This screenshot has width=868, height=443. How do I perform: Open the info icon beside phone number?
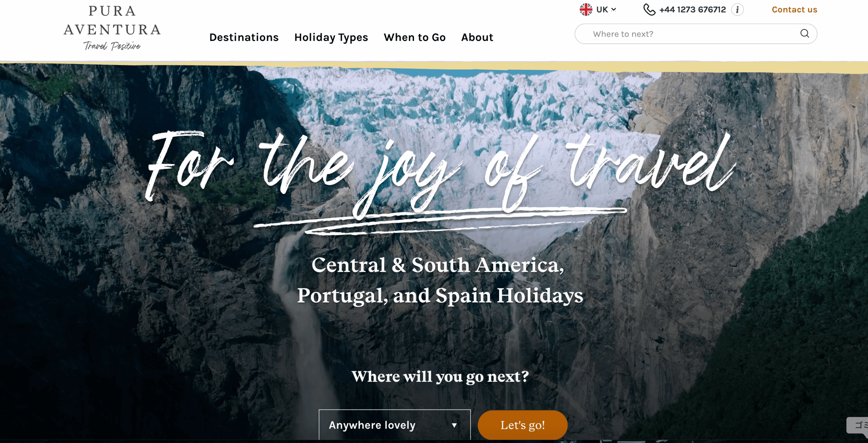tap(737, 9)
